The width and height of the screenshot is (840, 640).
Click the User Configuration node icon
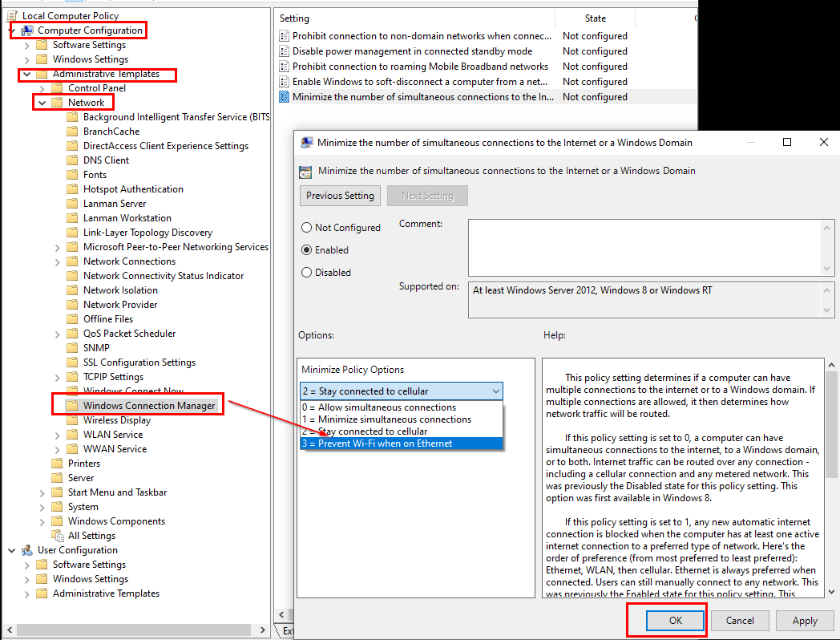(26, 550)
